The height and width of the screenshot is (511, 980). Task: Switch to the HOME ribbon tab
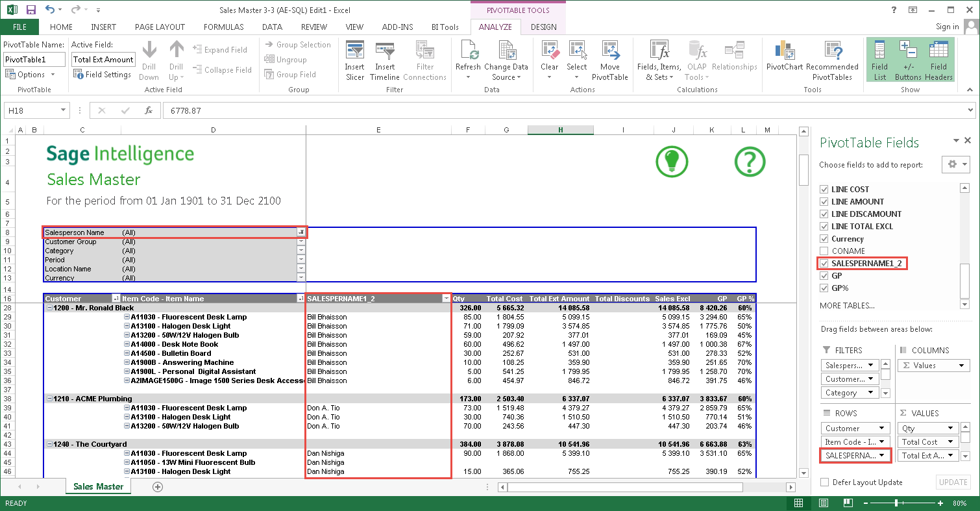point(62,27)
